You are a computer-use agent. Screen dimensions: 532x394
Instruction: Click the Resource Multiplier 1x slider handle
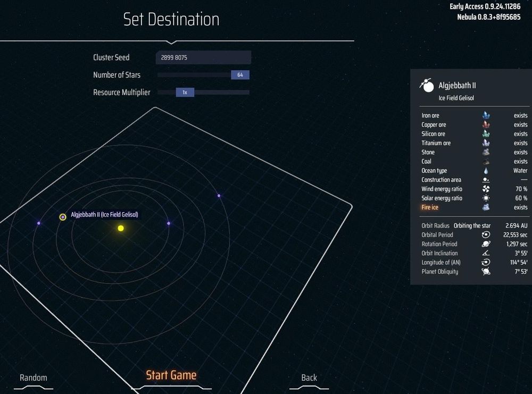pos(185,93)
